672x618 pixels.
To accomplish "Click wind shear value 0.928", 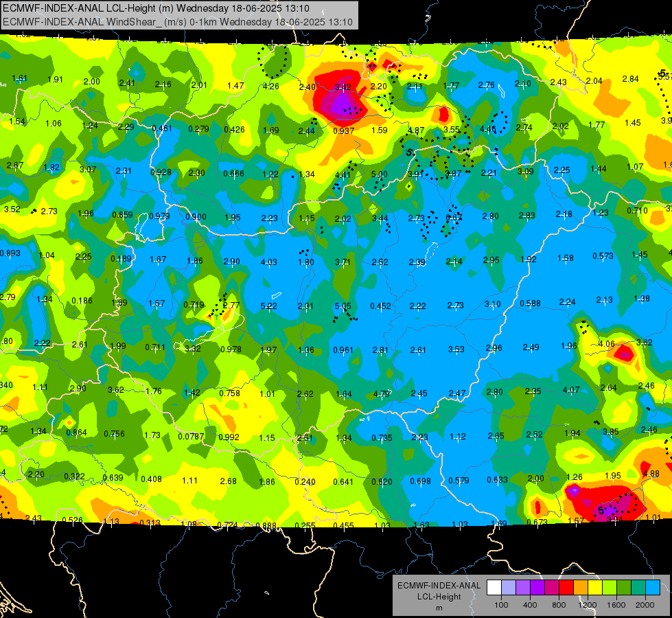I will (161, 172).
